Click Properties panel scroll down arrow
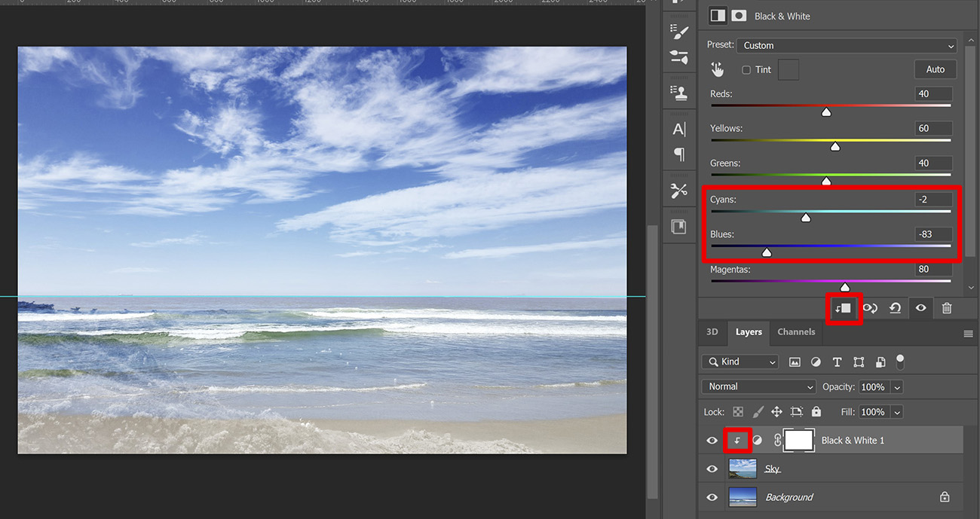Screen dimensions: 980x519 click(x=970, y=289)
